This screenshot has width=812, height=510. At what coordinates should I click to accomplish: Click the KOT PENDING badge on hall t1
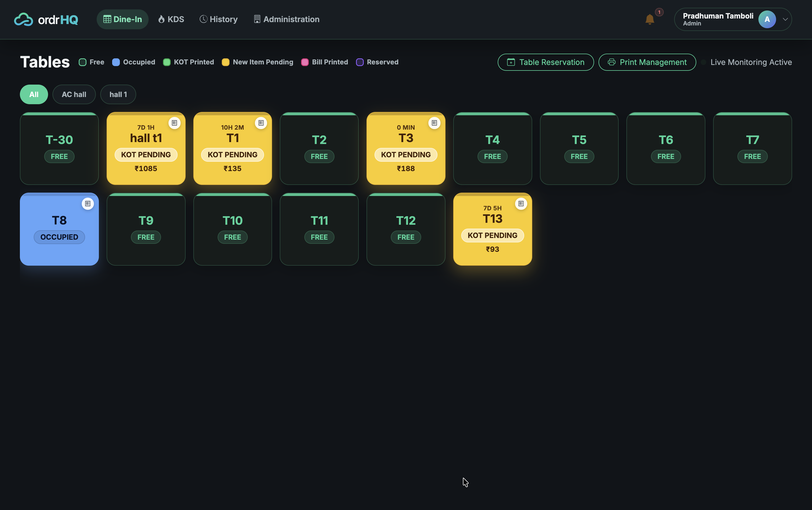tap(146, 155)
